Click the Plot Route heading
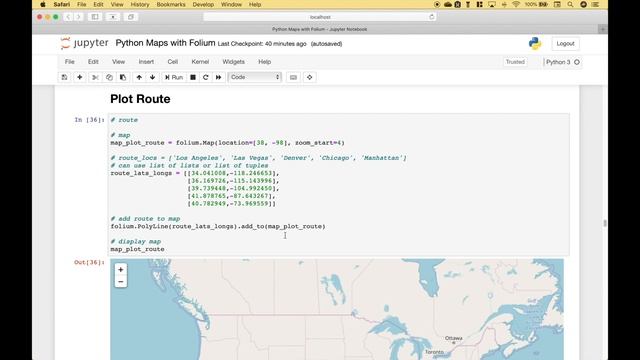Screen dimensions: 640x360 tap(140, 99)
